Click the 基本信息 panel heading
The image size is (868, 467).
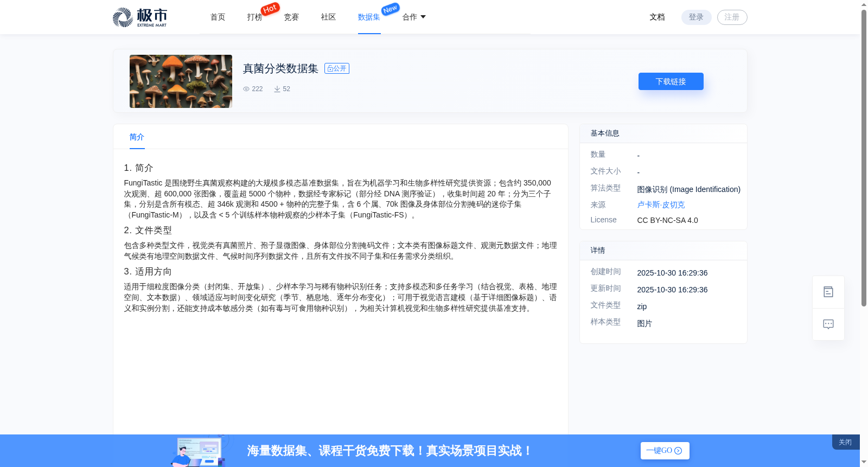pos(605,133)
